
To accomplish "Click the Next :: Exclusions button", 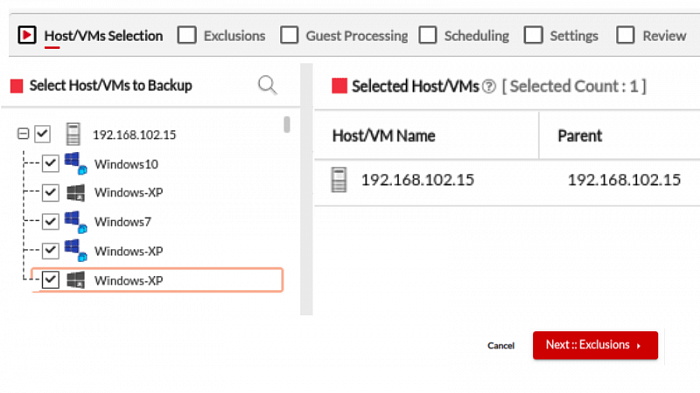I will [595, 345].
